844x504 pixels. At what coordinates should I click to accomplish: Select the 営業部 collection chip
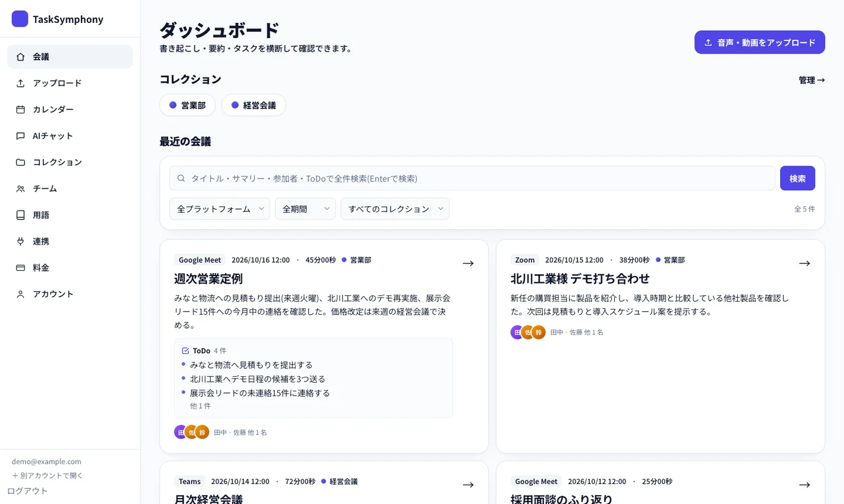187,105
